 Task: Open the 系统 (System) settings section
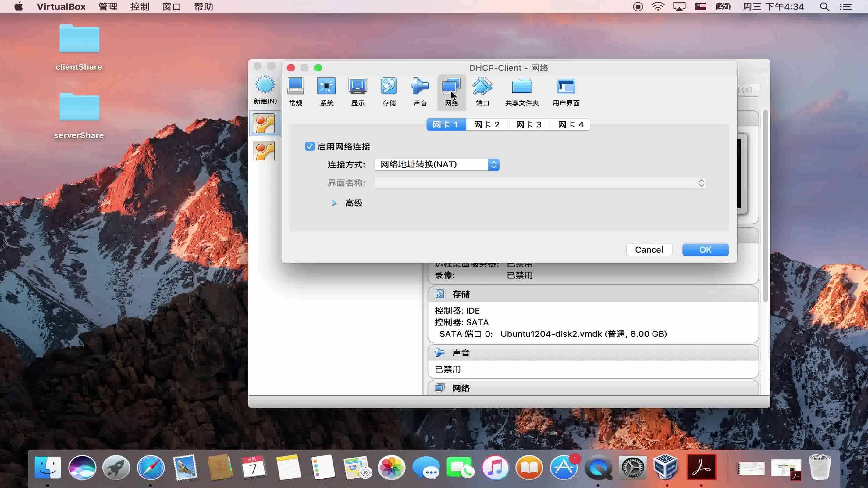[326, 92]
